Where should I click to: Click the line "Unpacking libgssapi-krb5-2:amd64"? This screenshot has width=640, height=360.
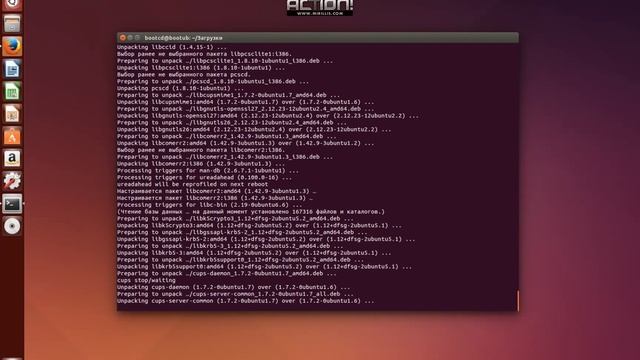(x=266, y=239)
